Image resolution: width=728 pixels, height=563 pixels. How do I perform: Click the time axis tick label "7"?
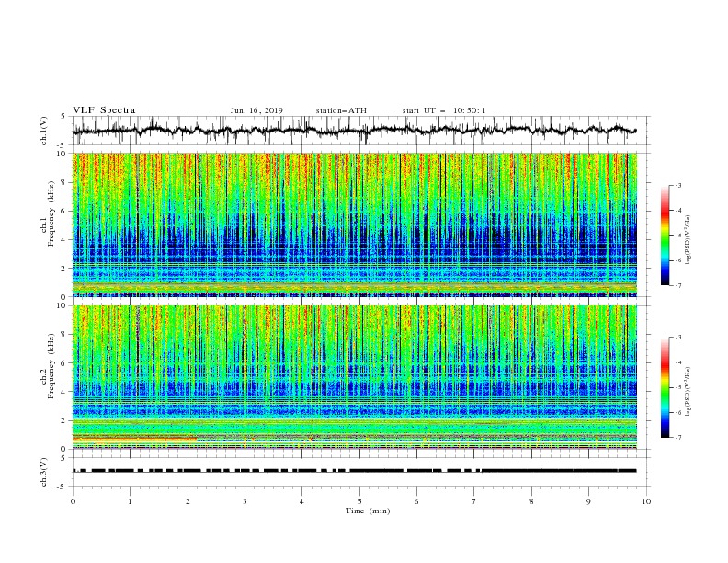pos(474,501)
